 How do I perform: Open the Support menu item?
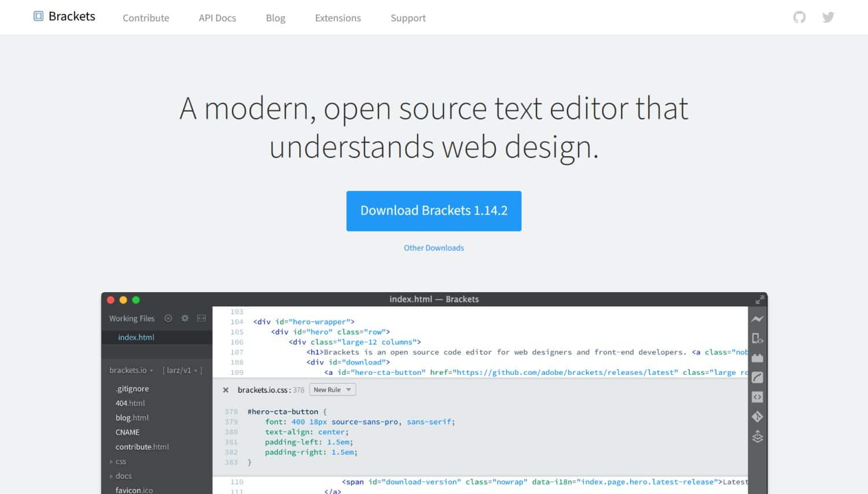pyautogui.click(x=408, y=18)
